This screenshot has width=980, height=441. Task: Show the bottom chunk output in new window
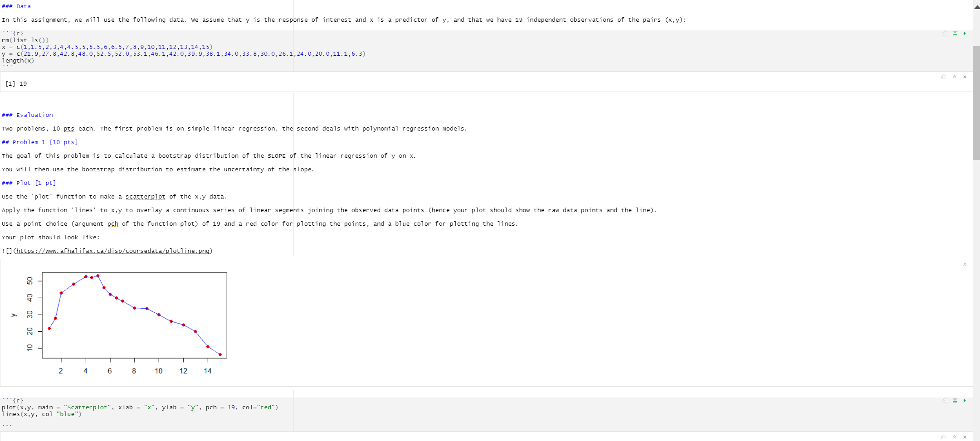click(x=944, y=438)
